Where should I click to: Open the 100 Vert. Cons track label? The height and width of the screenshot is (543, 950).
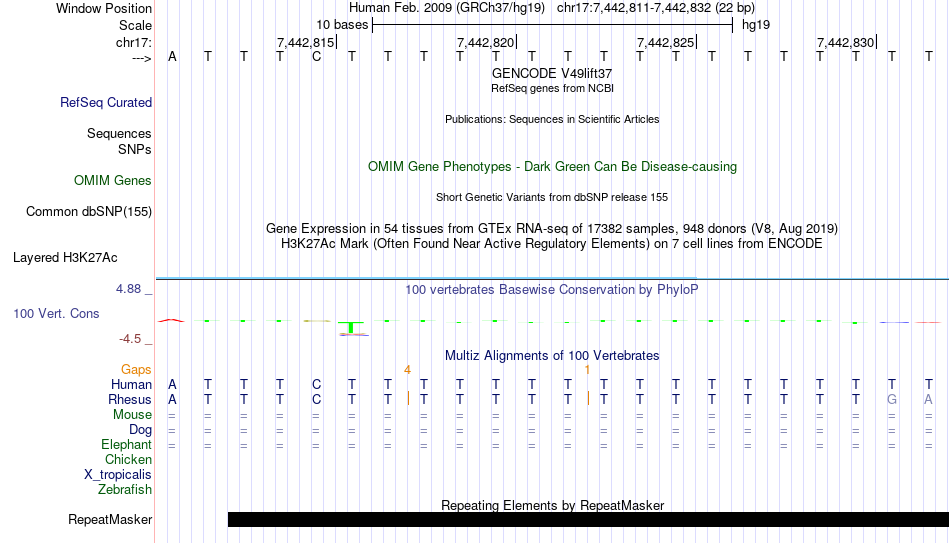(x=56, y=313)
